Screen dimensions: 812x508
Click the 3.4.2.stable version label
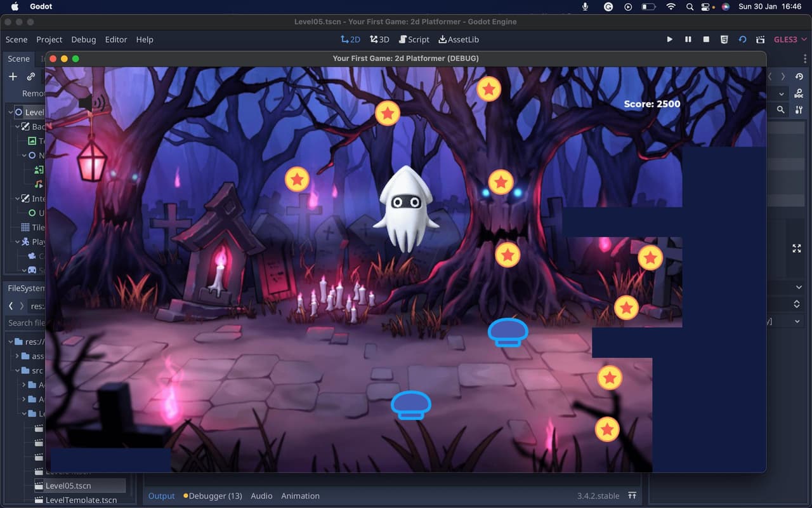[598, 496]
